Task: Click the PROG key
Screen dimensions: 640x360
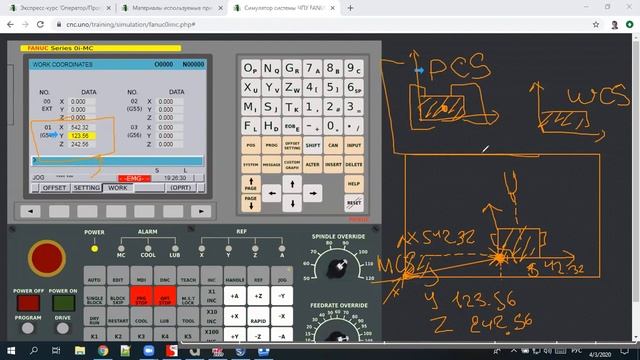Action: point(271,145)
